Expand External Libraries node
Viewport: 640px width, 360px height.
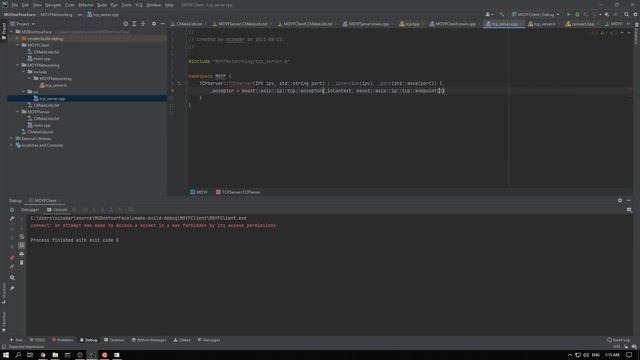11,138
